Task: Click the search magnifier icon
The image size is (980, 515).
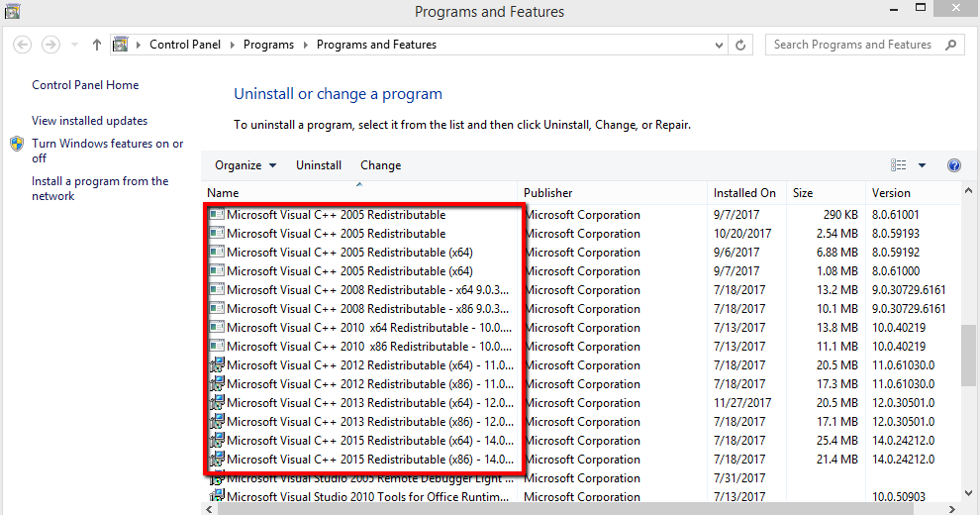Action: 950,45
